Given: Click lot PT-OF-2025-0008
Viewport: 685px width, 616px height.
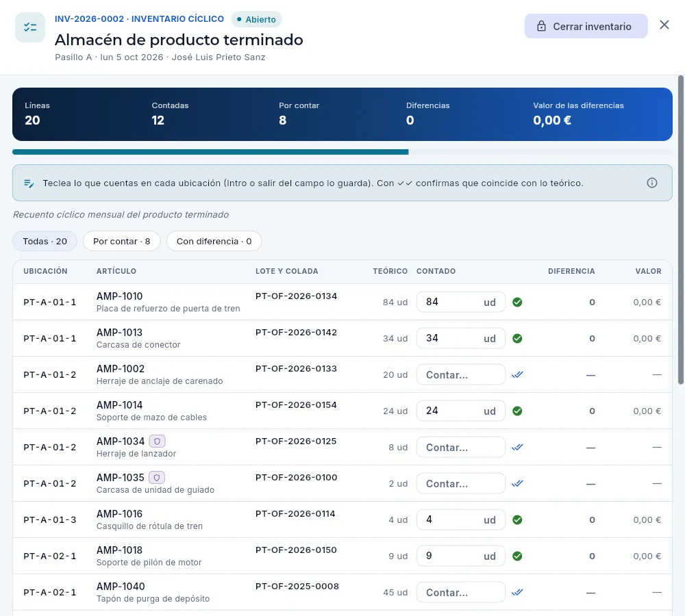Looking at the screenshot, I should (297, 586).
